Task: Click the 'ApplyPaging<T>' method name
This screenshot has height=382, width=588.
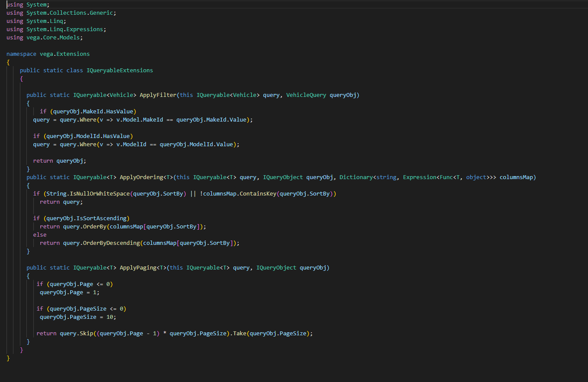Action: (x=143, y=267)
